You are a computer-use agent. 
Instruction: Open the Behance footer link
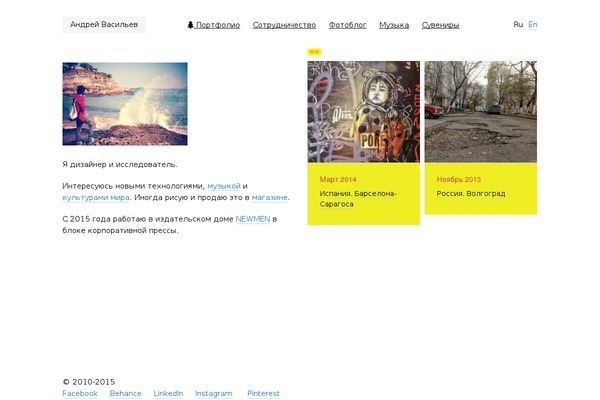[126, 393]
